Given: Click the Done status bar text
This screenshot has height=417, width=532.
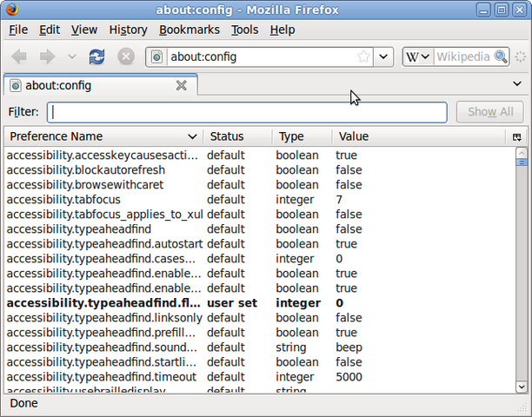Looking at the screenshot, I should pos(23,403).
